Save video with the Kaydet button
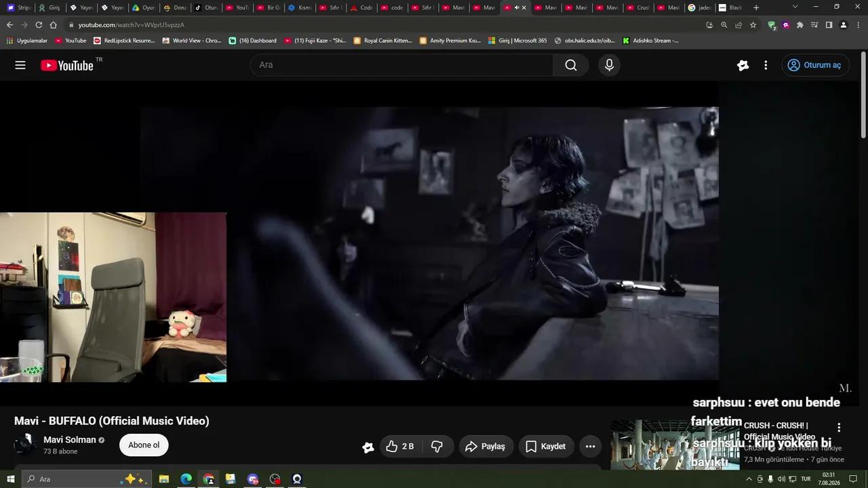This screenshot has height=488, width=868. pyautogui.click(x=546, y=446)
